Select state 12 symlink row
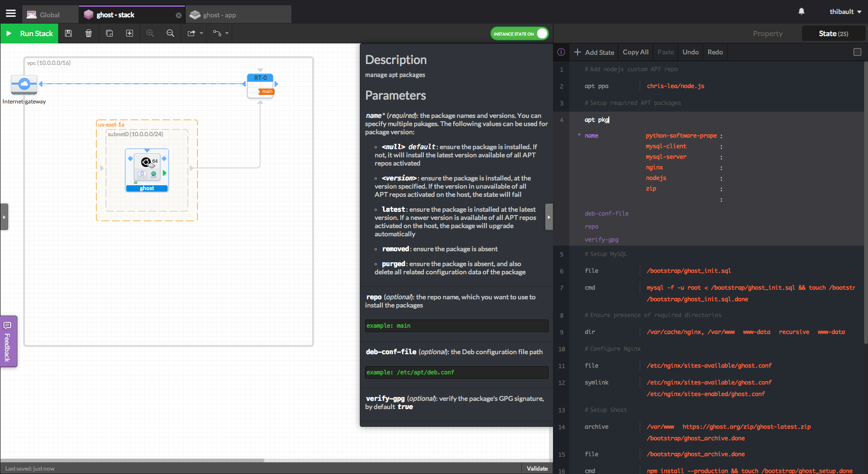 click(x=717, y=388)
